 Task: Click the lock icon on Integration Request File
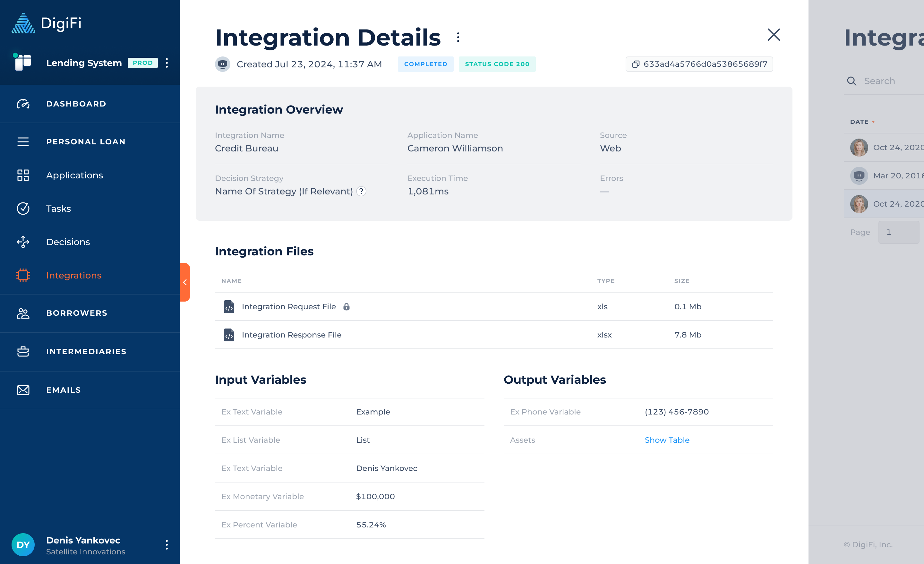pos(346,306)
